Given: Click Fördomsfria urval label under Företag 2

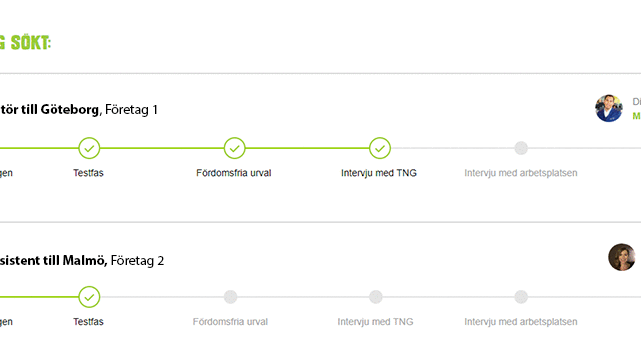Looking at the screenshot, I should [x=230, y=322].
